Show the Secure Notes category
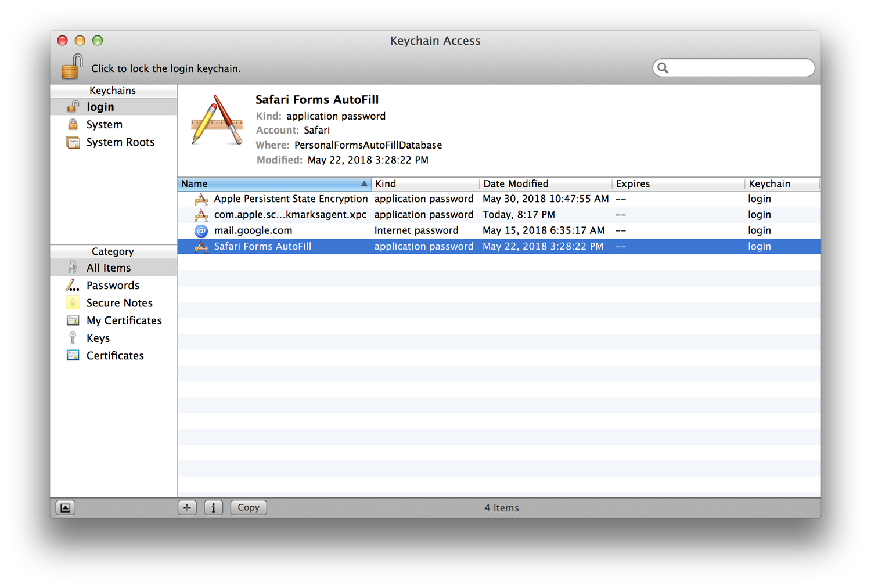 113,302
